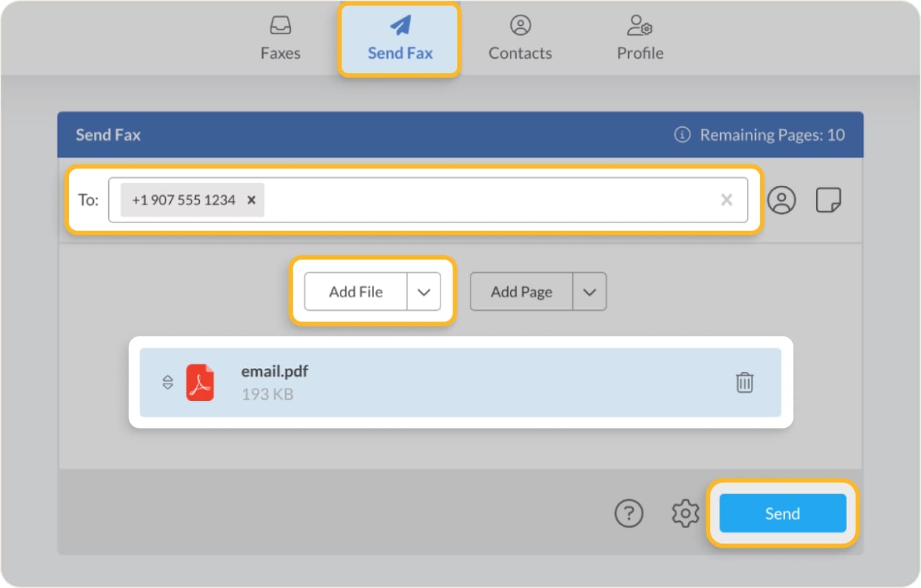
Task: Click the Send button
Action: coord(781,513)
